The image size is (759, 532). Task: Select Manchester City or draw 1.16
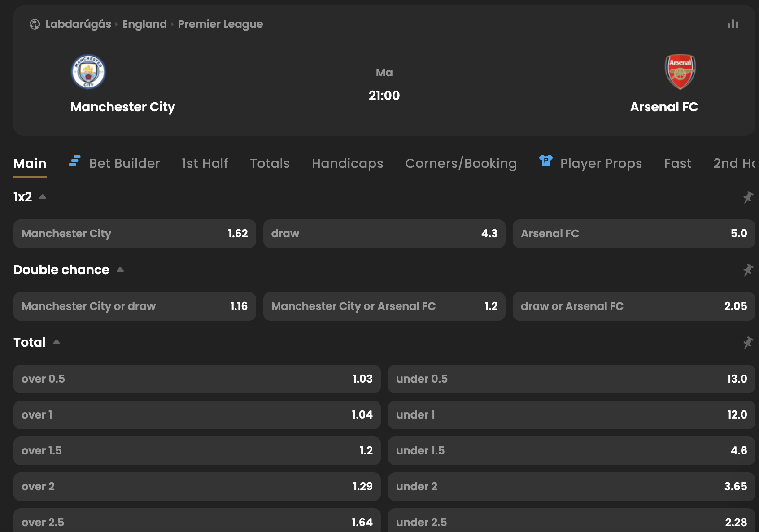[135, 306]
